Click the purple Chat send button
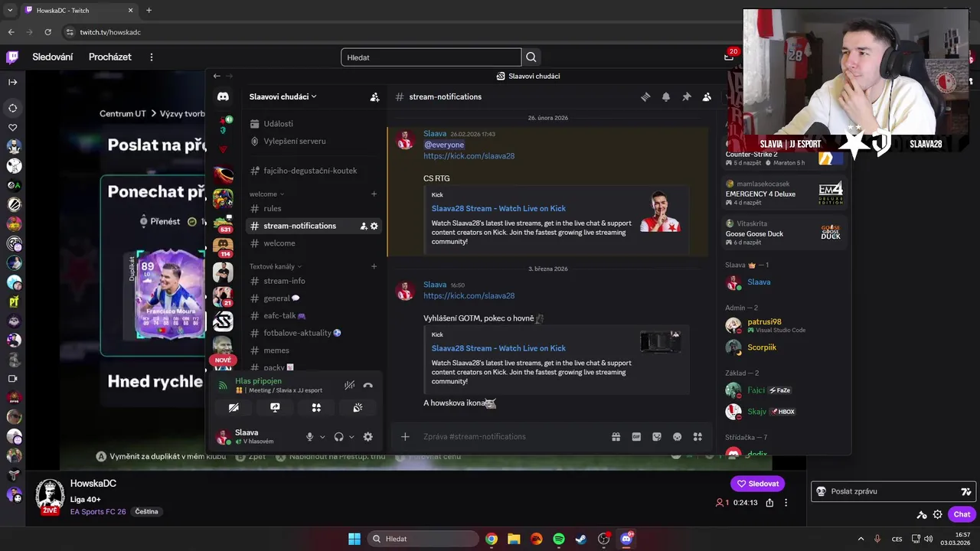Image resolution: width=980 pixels, height=551 pixels. click(962, 515)
